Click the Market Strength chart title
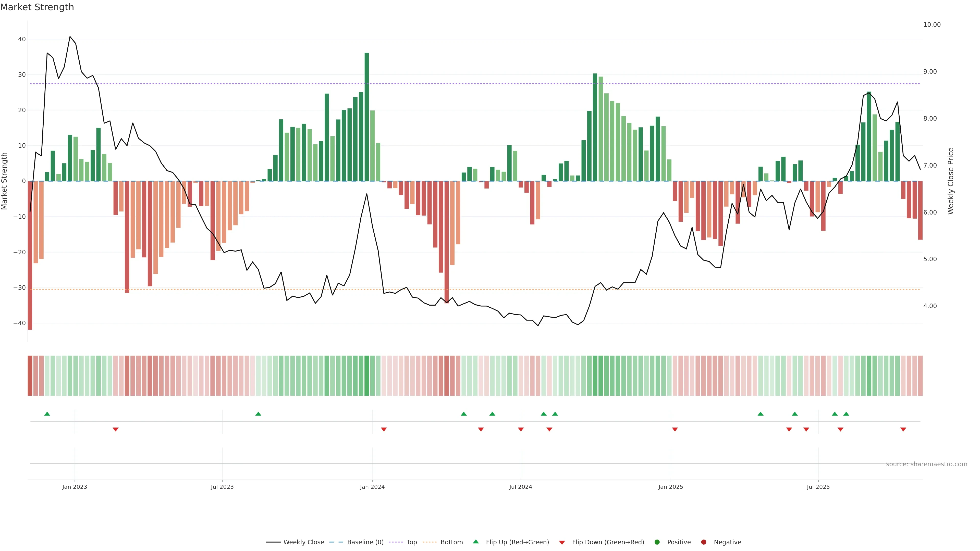The image size is (980, 551). (x=37, y=7)
